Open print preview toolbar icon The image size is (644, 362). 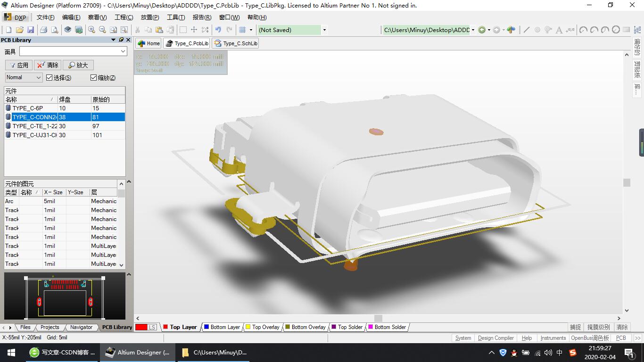point(55,30)
